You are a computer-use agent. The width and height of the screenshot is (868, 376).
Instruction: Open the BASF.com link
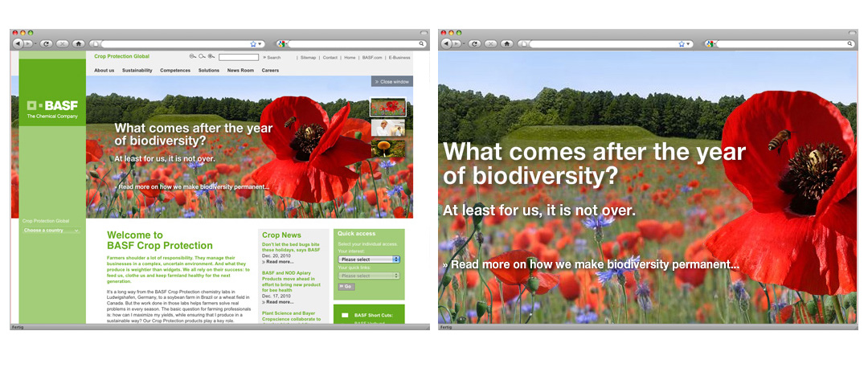(373, 57)
